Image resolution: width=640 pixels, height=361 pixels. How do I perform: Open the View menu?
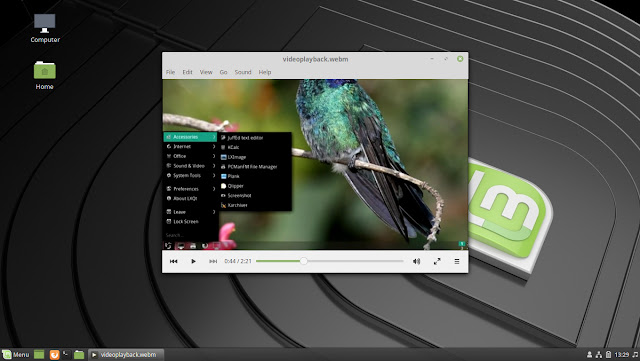206,72
